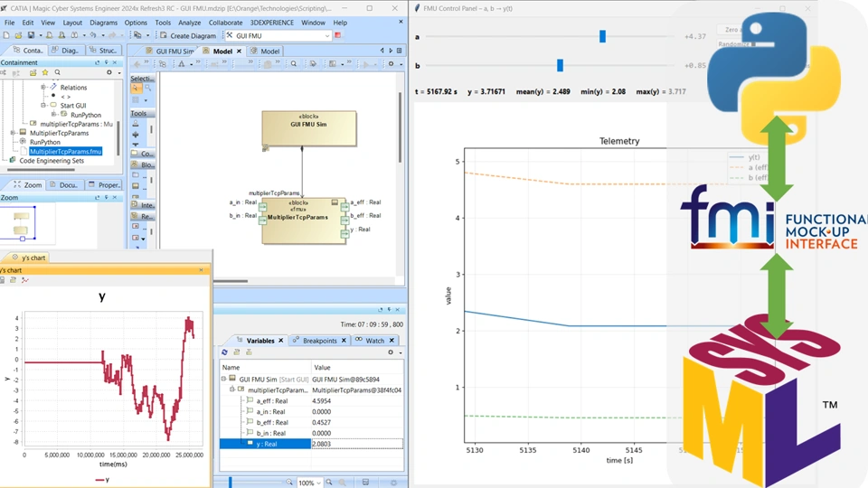Switch to the Breakpoints tab

pos(319,341)
